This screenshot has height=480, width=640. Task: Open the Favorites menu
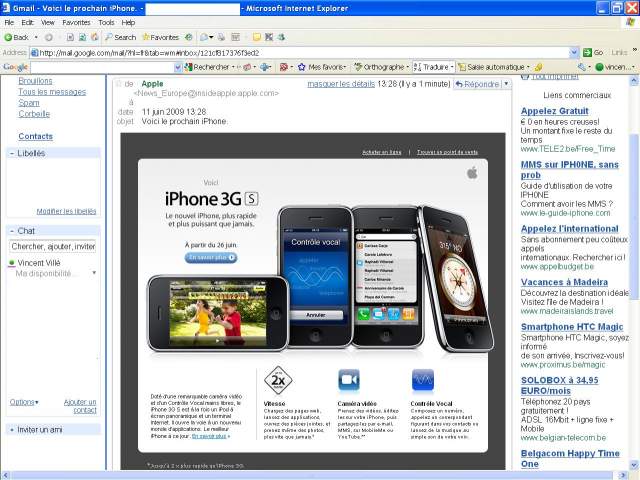pyautogui.click(x=76, y=22)
